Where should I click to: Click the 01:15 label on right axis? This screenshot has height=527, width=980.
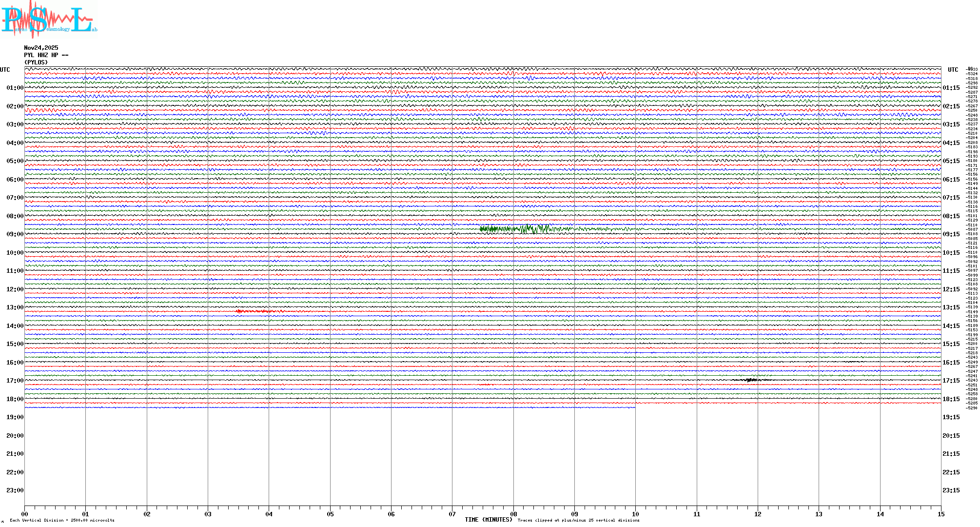click(951, 88)
